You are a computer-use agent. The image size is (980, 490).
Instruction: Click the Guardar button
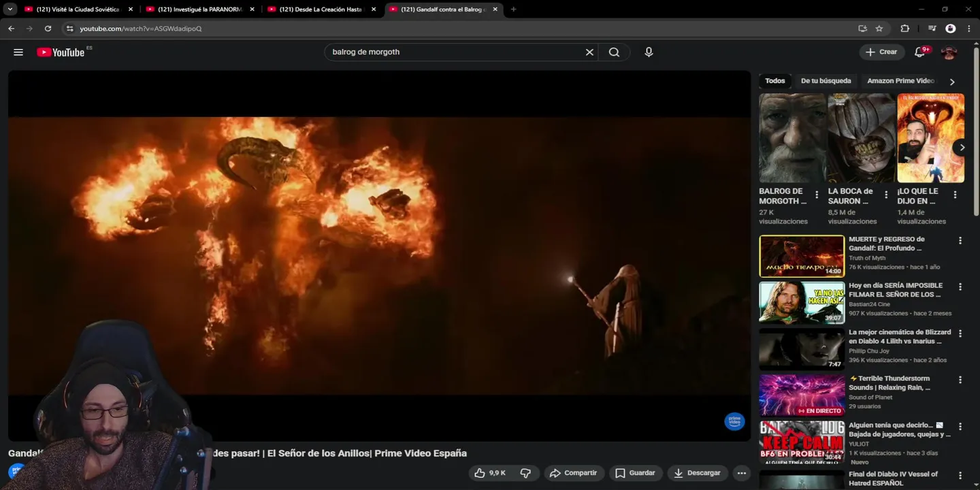coord(635,473)
